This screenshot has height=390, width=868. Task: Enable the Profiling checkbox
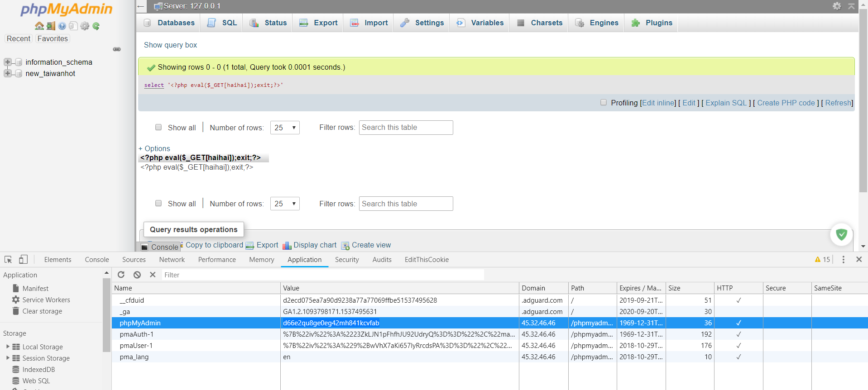coord(604,102)
